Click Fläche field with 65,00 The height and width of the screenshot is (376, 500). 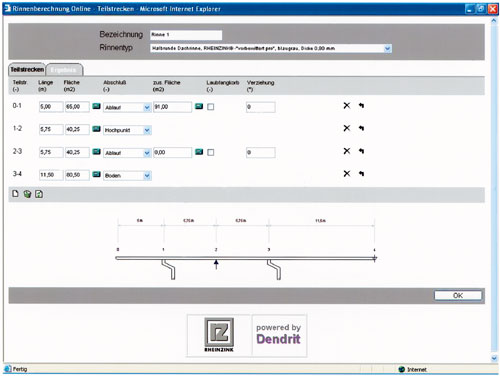[77, 107]
